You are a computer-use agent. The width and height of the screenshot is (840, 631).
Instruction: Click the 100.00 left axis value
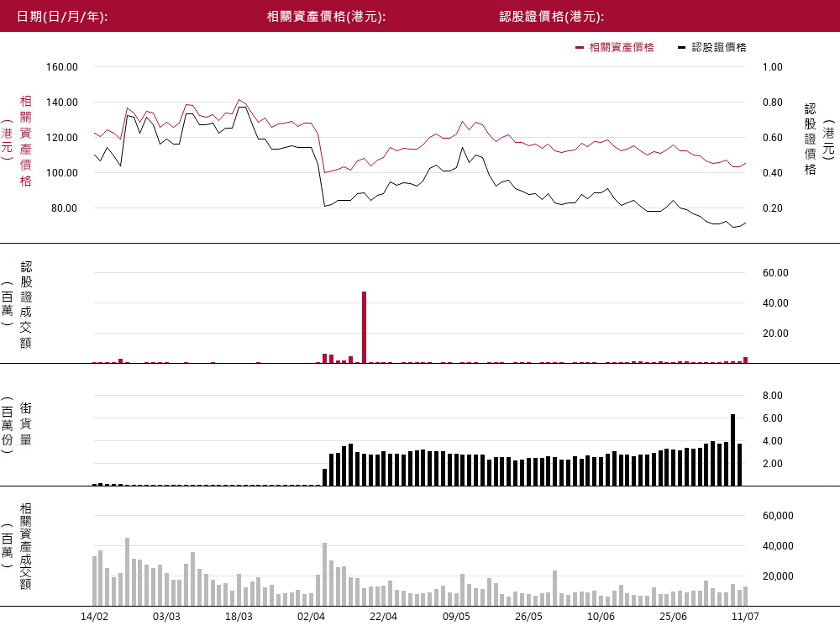(x=62, y=173)
